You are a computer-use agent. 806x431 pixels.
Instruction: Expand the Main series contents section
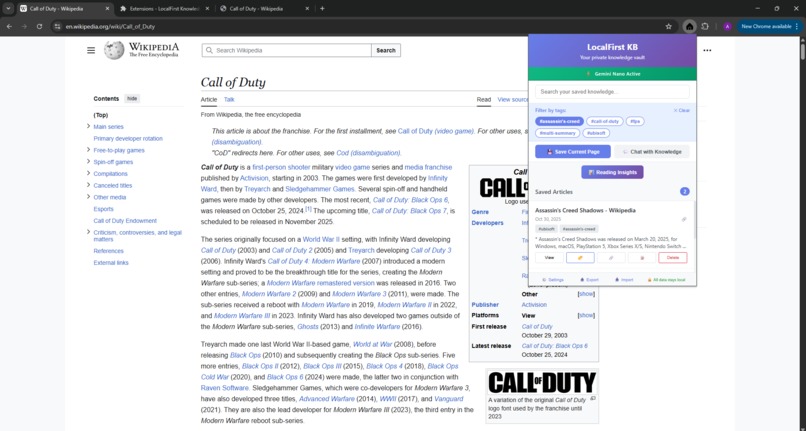point(88,126)
